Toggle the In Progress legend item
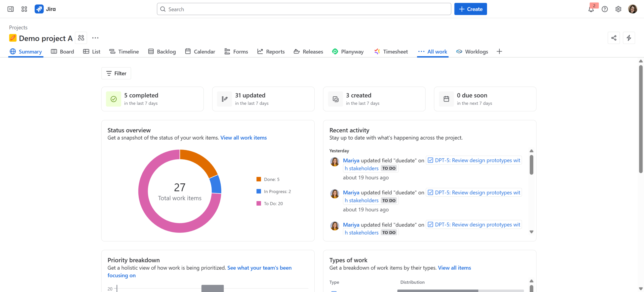Viewport: 644px width, 292px height. point(274,191)
